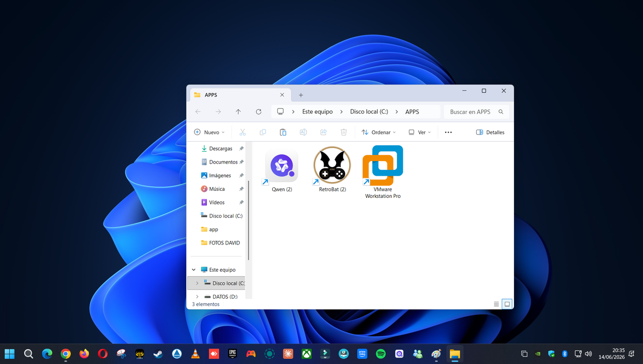Open Epic Games launcher from taskbar
Viewport: 643px width, 364px height.
[x=232, y=353]
